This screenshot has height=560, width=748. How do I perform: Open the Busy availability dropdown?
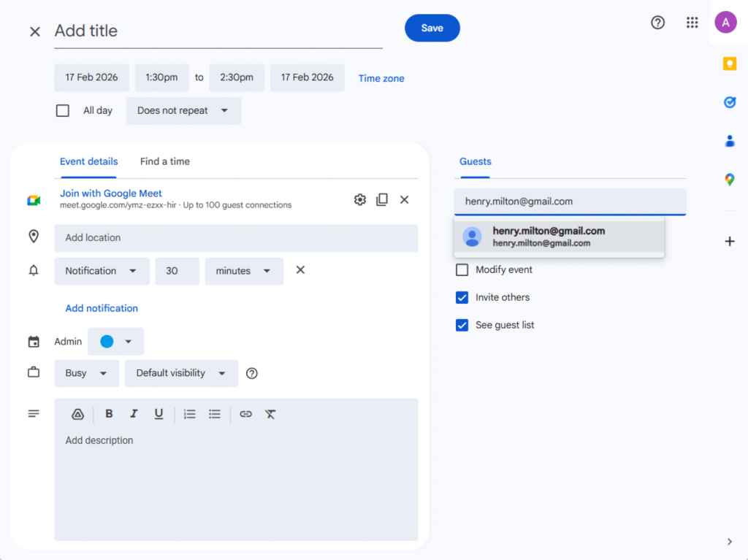pos(86,373)
